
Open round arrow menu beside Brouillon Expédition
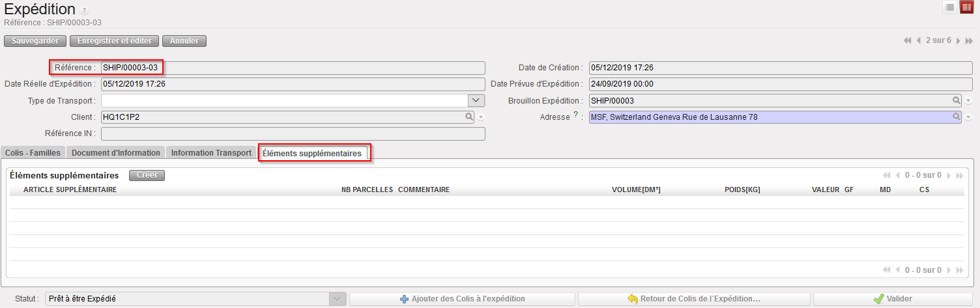[968, 101]
